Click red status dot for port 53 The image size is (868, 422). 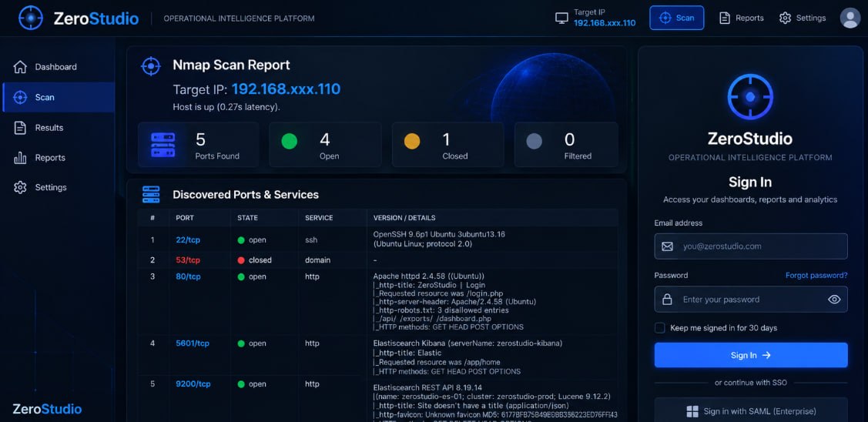tap(241, 260)
